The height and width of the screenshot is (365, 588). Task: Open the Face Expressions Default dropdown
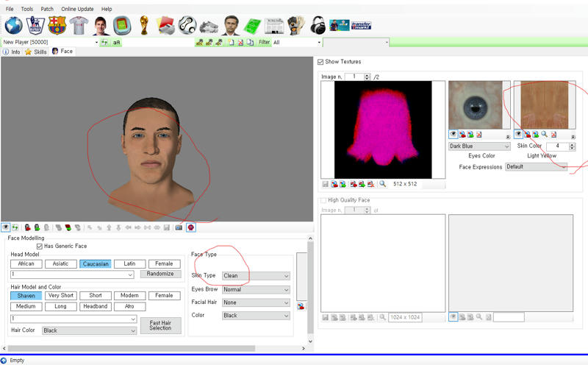point(537,167)
